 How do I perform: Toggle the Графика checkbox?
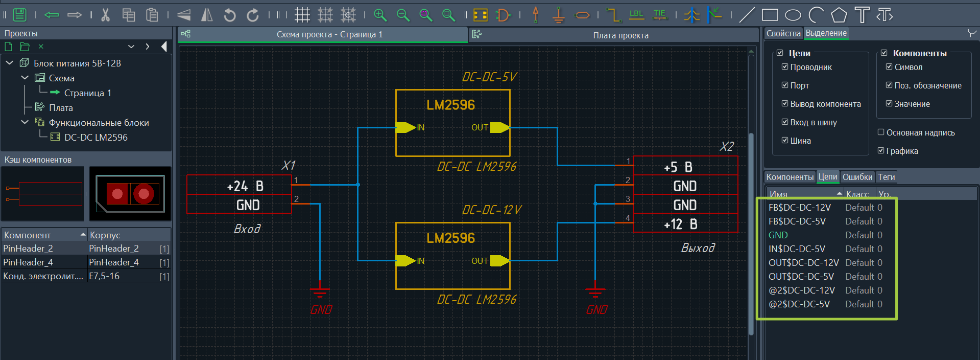click(x=881, y=151)
